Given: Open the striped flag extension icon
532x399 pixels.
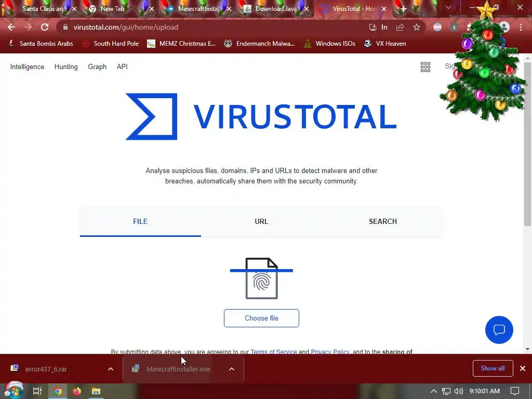Looking at the screenshot, I should tap(437, 27).
